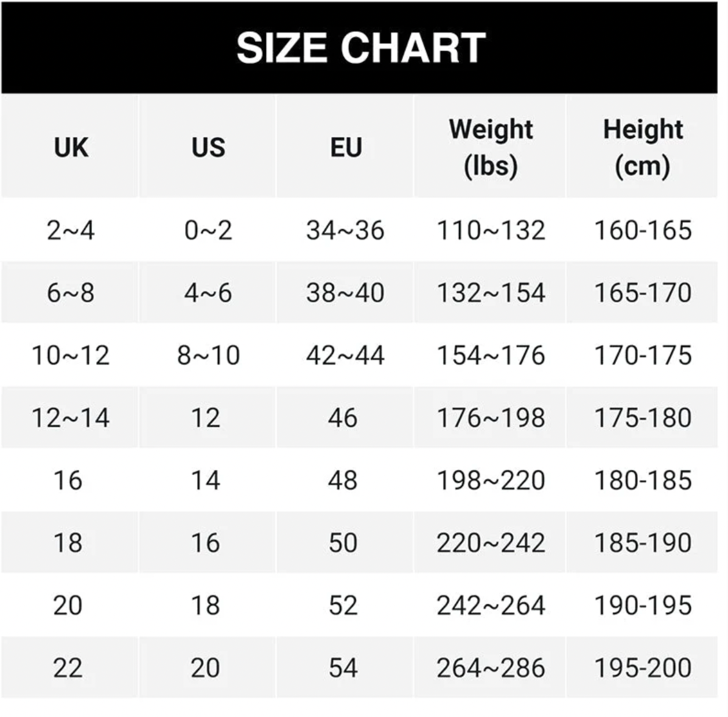Select the weight range 176~198 cell
Screen dimensions: 728x717
click(x=491, y=418)
